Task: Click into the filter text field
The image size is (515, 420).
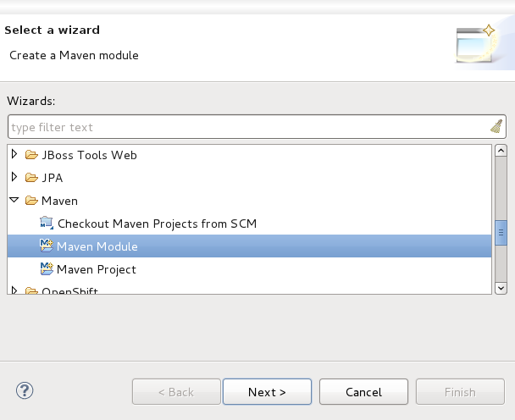Action: click(x=246, y=127)
